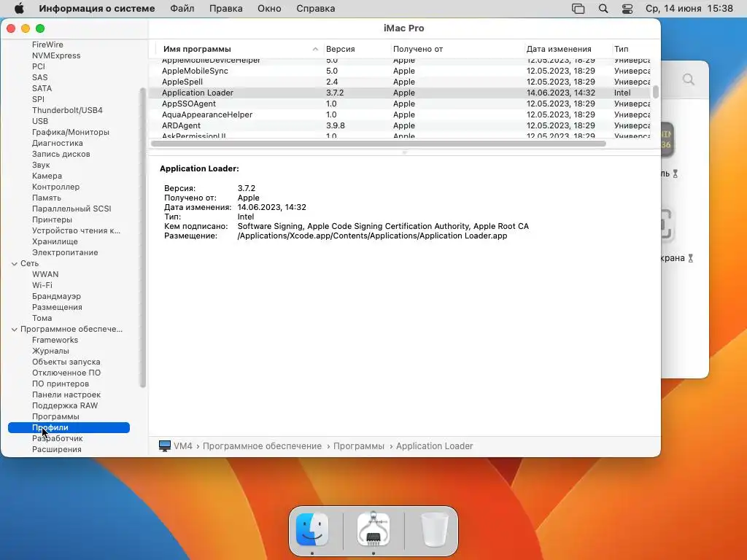This screenshot has width=747, height=560.
Task: Open Finder from the Dock
Action: click(312, 529)
